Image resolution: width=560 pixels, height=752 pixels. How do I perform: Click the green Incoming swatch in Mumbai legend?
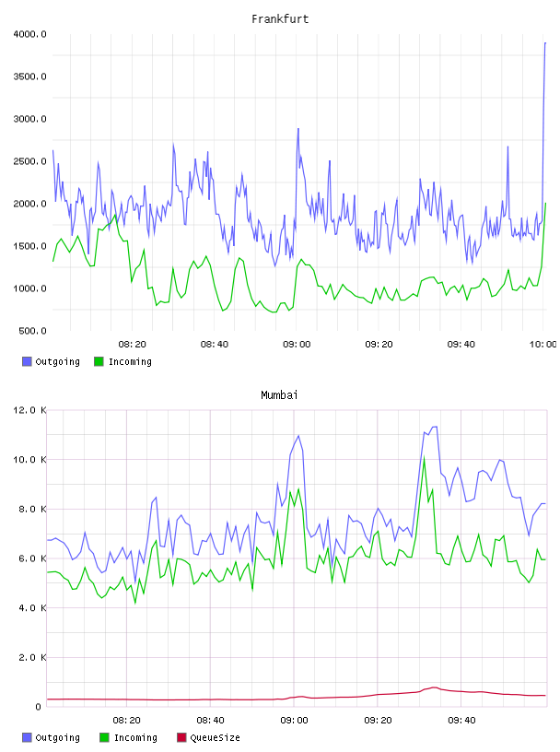point(104,737)
